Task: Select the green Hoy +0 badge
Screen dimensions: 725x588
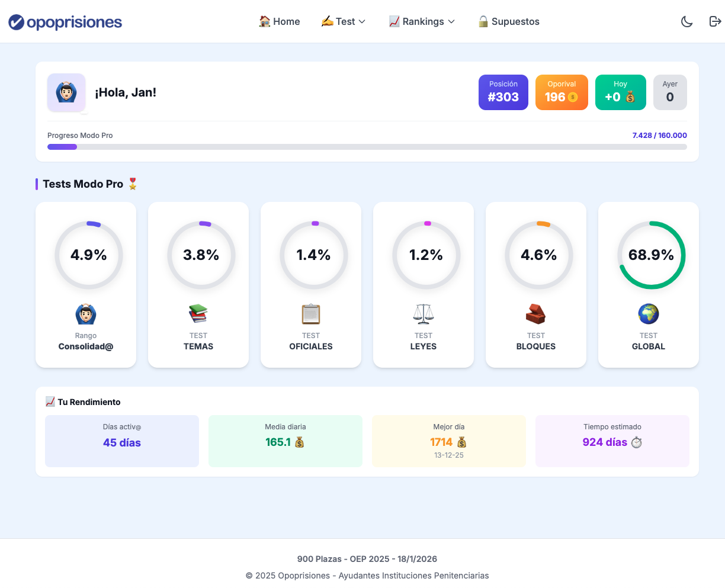Action: [620, 92]
